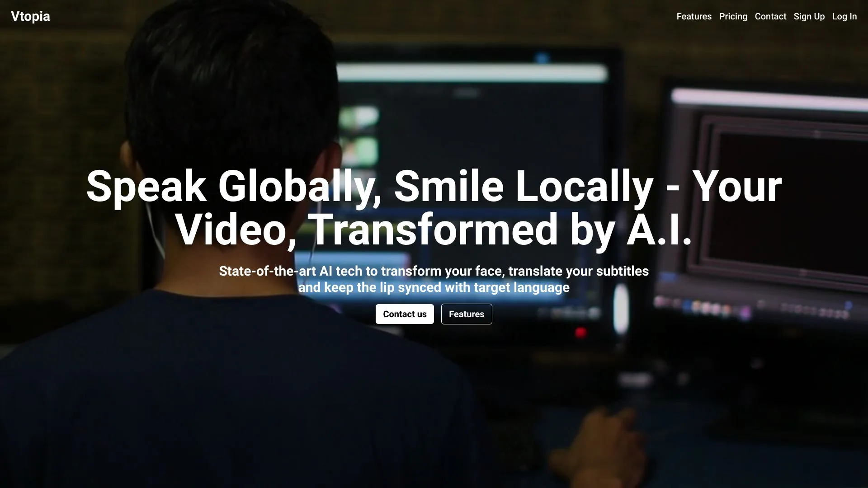Open the Pricing page from the navbar

pos(733,17)
